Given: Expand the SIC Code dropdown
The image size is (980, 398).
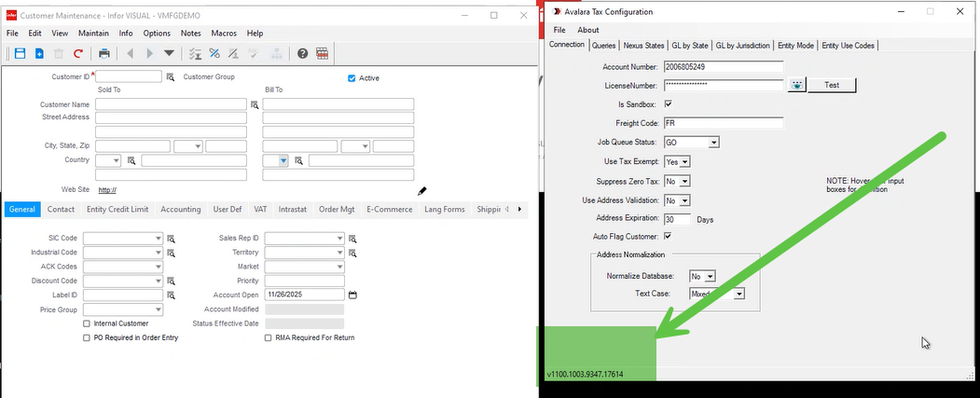Looking at the screenshot, I should click(159, 239).
